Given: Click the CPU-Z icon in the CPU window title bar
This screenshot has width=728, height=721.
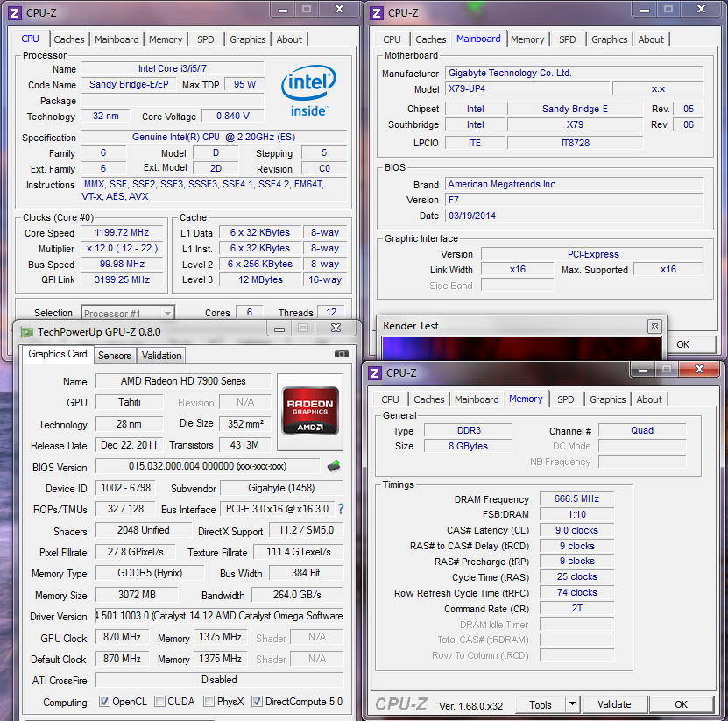Looking at the screenshot, I should click(x=15, y=13).
